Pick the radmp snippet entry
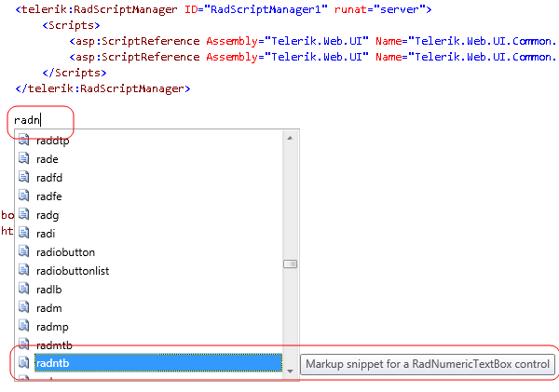 click(52, 327)
